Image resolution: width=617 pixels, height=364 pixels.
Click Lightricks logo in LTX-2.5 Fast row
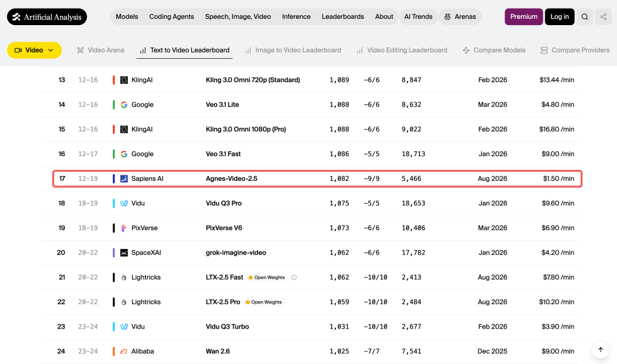click(124, 277)
